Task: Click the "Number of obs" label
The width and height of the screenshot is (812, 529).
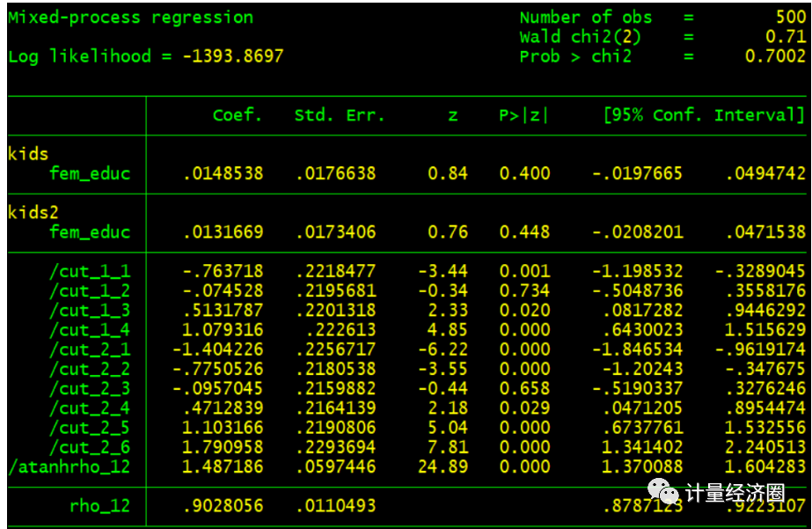Action: click(586, 18)
